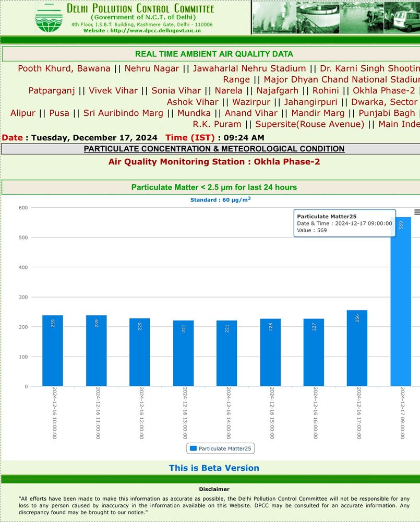This screenshot has width=420, height=522.
Task: Click the bar for 2024-12-16 10:00:00
Action: (53, 351)
